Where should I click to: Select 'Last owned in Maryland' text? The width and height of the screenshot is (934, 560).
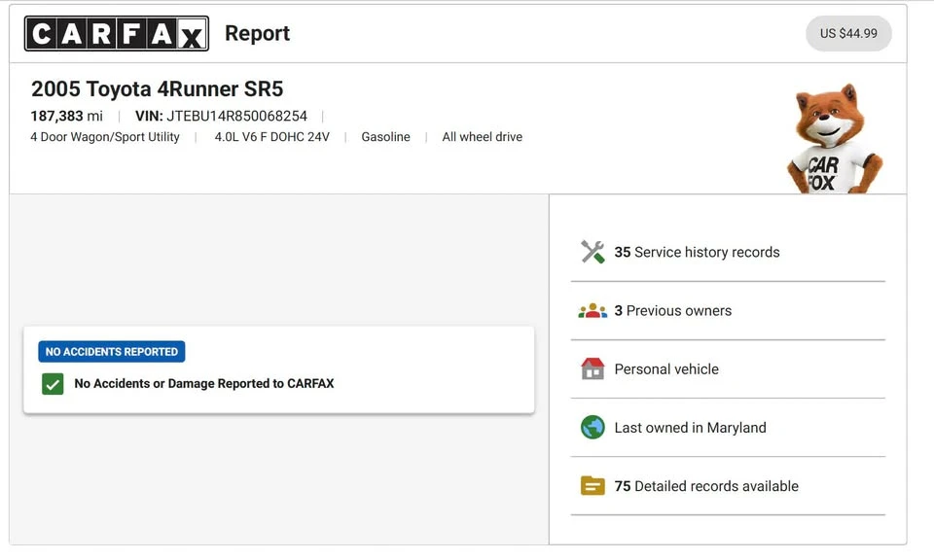691,427
